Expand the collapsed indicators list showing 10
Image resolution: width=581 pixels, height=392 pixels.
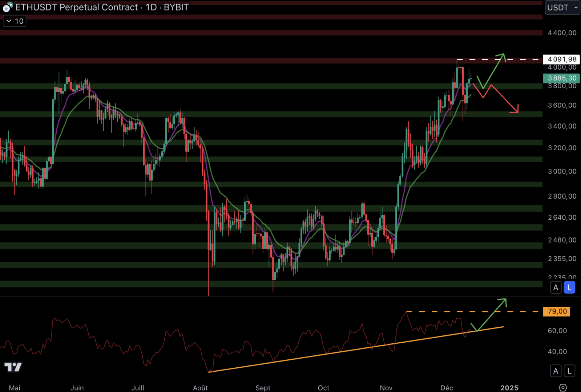click(15, 21)
